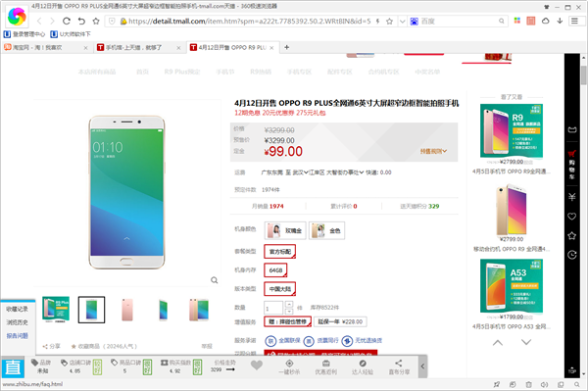Image resolution: width=588 pixels, height=391 pixels.
Task: Decrease quantity with the down stepper arrow
Action: (x=289, y=312)
